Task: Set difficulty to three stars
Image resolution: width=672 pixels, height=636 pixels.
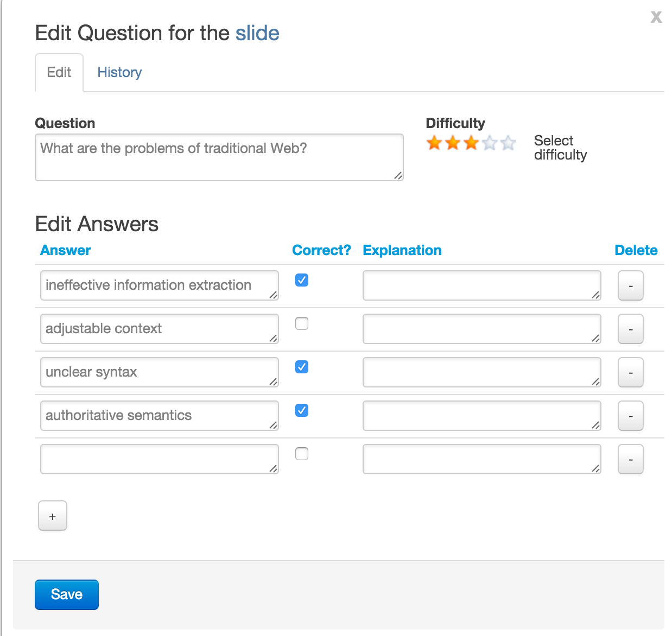Action: point(471,143)
